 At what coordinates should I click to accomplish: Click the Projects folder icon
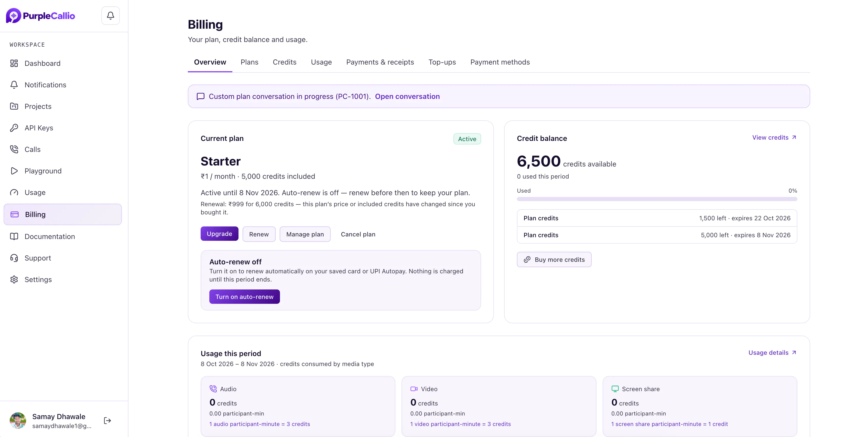pyautogui.click(x=14, y=107)
